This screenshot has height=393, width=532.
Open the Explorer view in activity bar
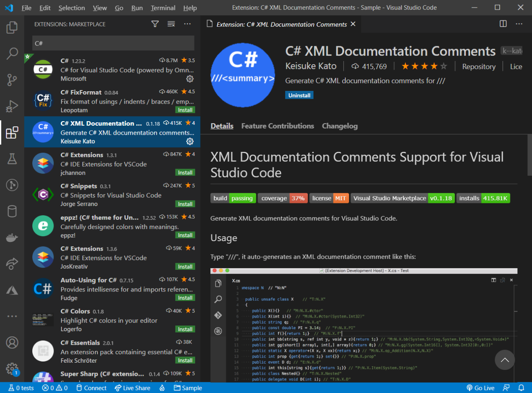point(12,27)
